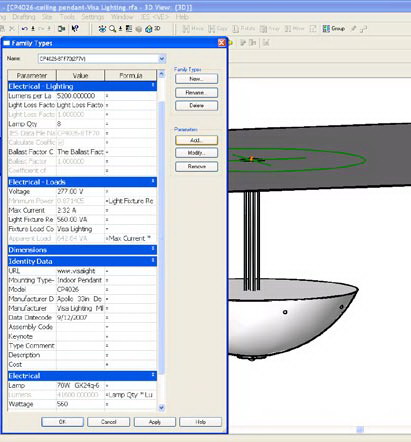The width and height of the screenshot is (411, 442).
Task: Click parameter list vertical scrollbar thumb
Action: pyautogui.click(x=162, y=237)
